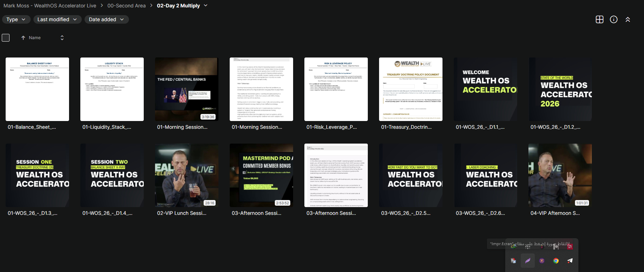Click the 03-WOS_26_-_D2.6... file name
644x272 pixels.
coord(481,213)
